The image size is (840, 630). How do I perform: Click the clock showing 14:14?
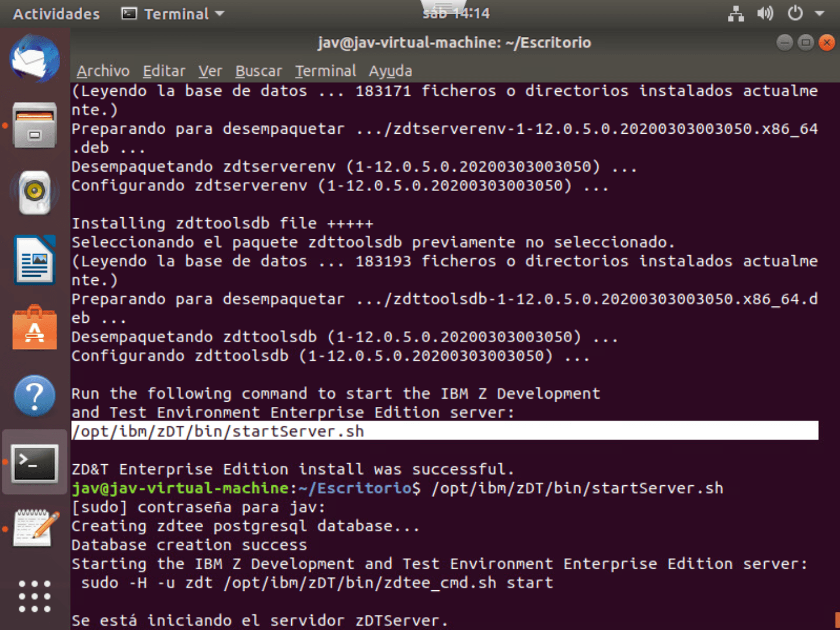click(456, 13)
